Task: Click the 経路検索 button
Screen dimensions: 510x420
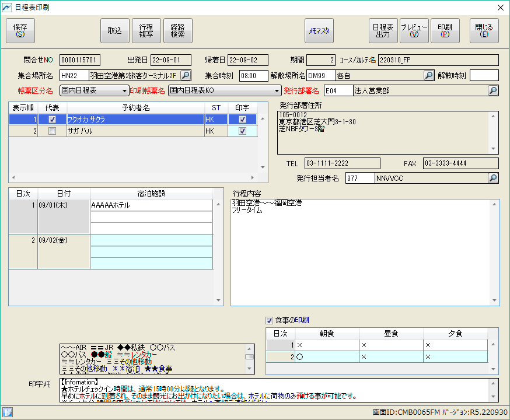Action: (178, 30)
